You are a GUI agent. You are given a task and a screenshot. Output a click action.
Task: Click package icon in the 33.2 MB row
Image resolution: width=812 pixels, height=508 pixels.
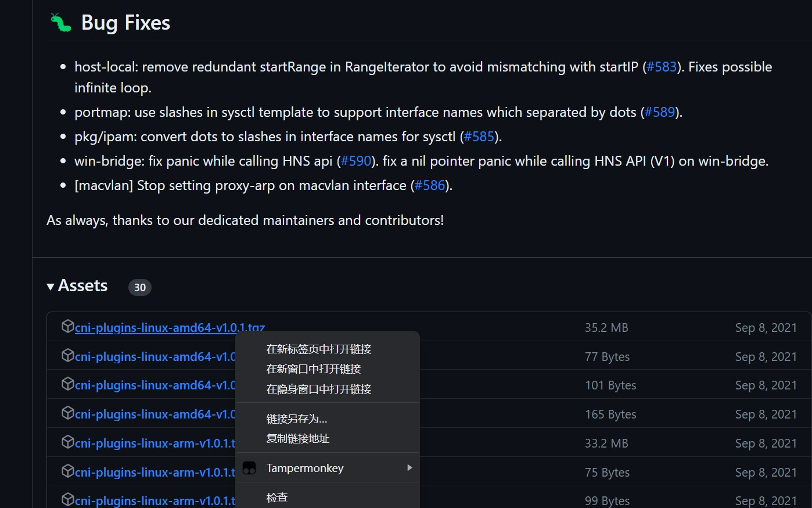[68, 442]
